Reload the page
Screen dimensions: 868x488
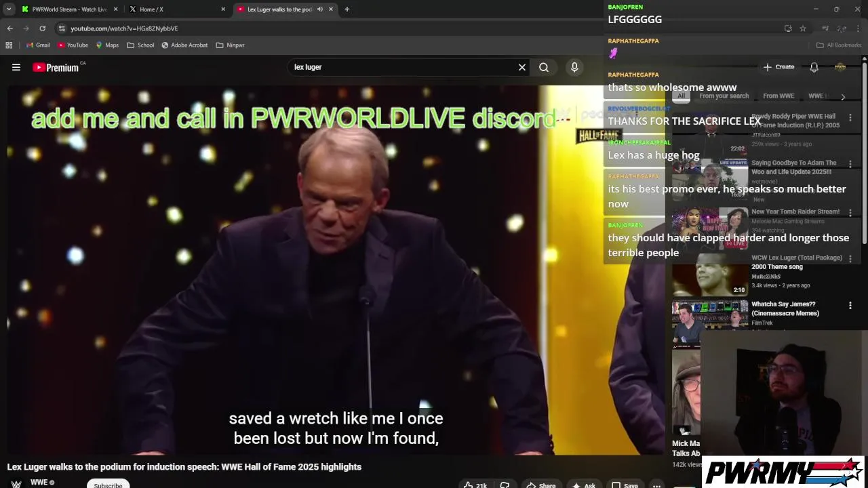pos(42,28)
